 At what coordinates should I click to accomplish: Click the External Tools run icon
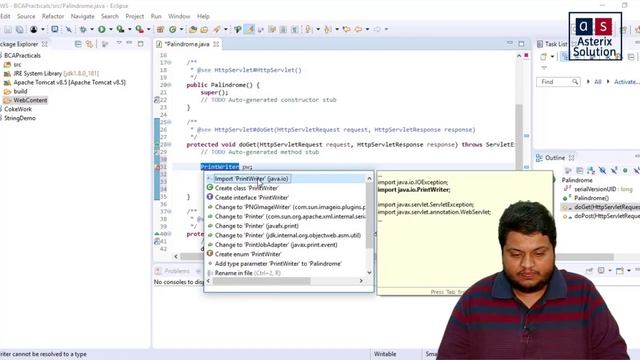(x=139, y=29)
